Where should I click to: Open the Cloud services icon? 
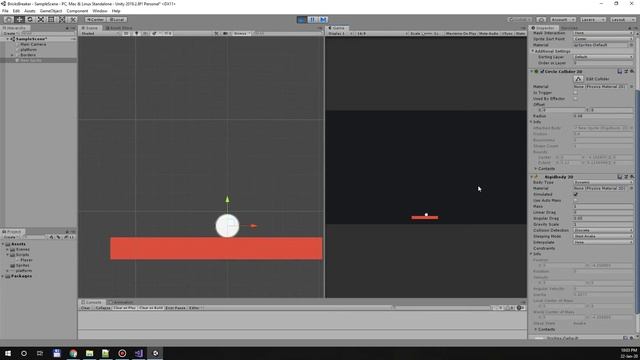(541, 19)
